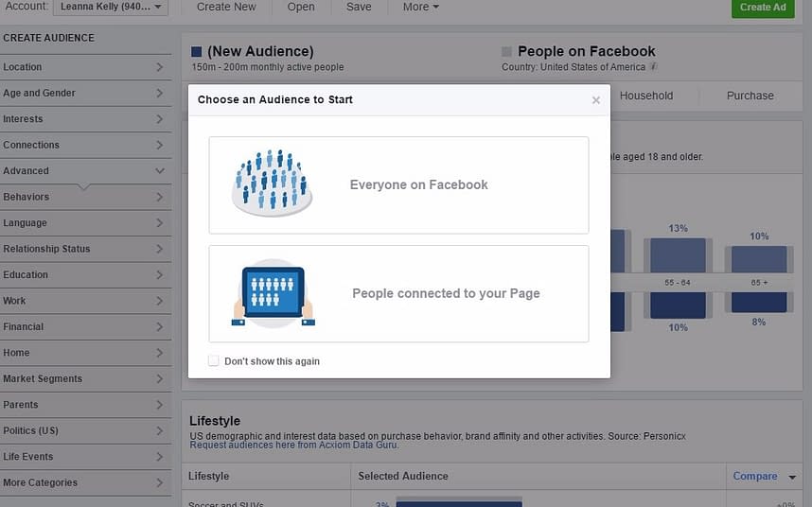Open the More Categories item
This screenshot has height=507, width=812.
click(85, 482)
